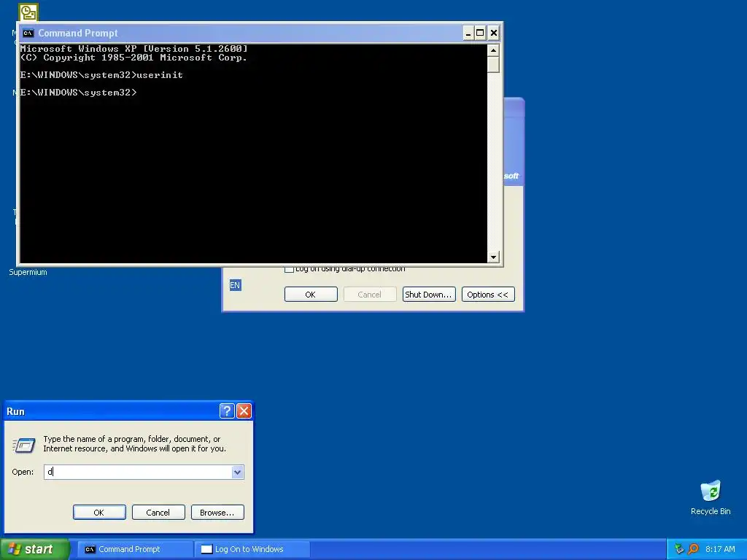Viewport: 747px width, 560px height.
Task: Click the EN language indicator in logon dialog
Action: [x=235, y=285]
